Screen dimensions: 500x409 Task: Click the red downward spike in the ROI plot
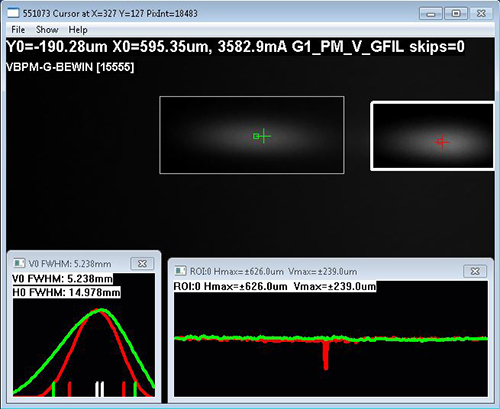pos(326,355)
